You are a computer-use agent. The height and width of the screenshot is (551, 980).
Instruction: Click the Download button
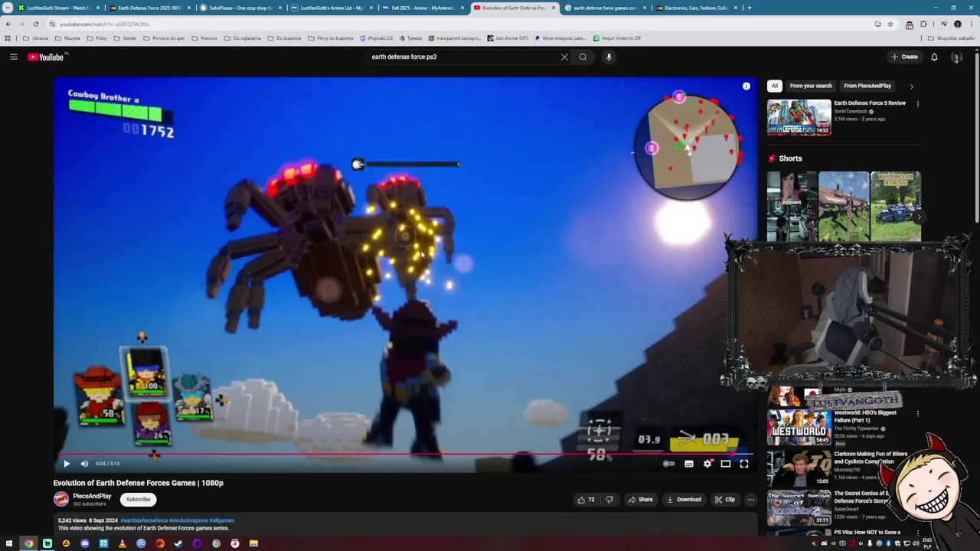[684, 500]
